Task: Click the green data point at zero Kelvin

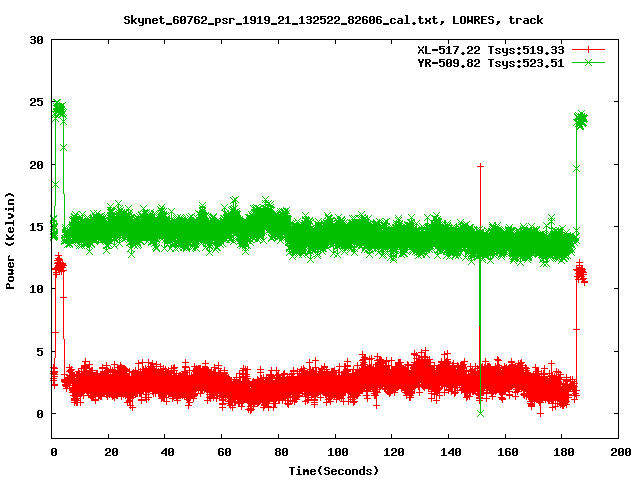Action: (x=480, y=413)
